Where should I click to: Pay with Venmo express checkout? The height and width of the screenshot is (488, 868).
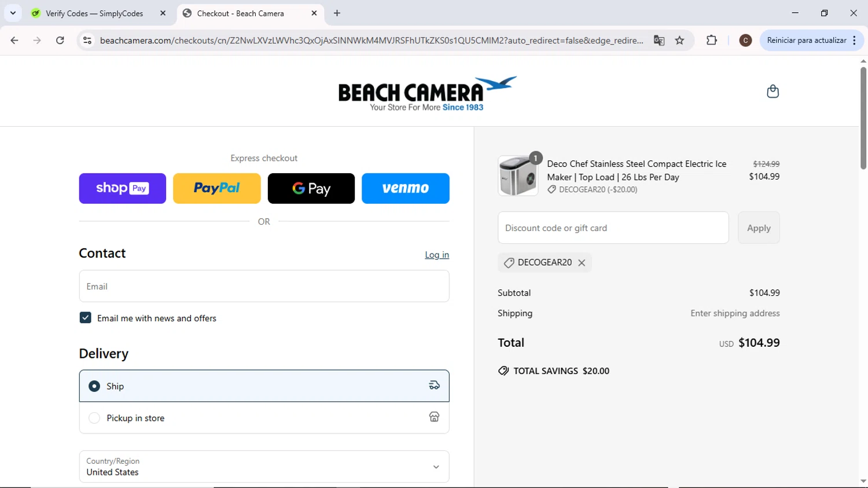[406, 188]
